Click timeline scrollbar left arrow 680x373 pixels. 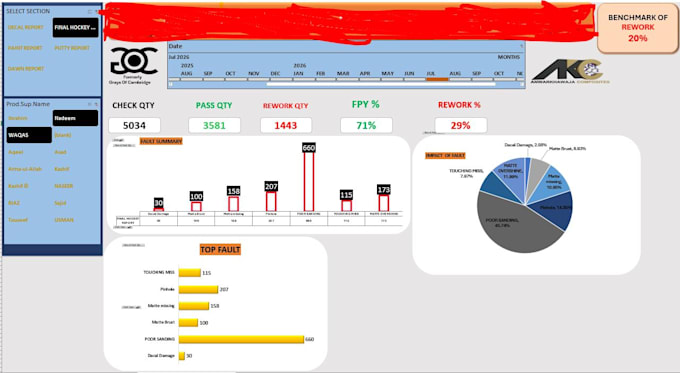tap(170, 84)
